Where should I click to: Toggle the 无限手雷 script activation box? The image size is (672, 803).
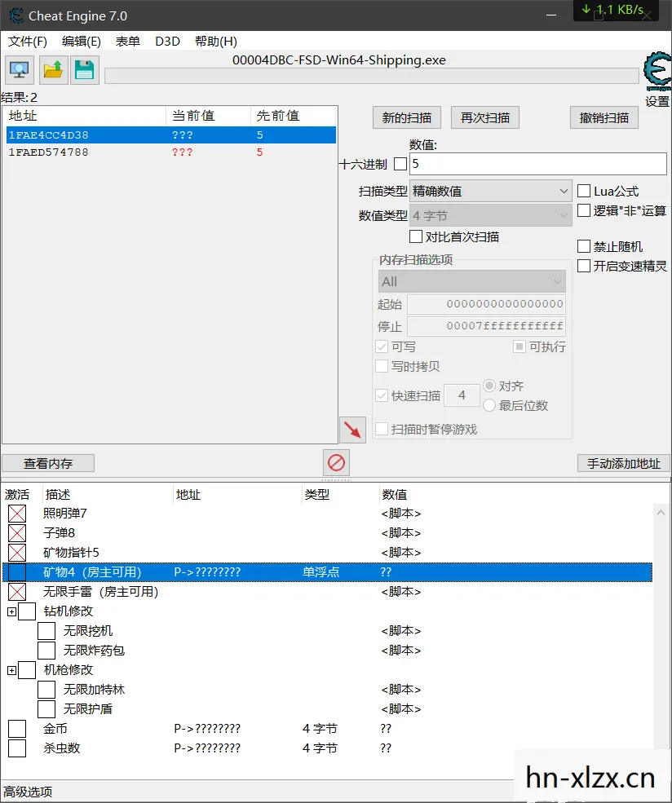coord(17,592)
